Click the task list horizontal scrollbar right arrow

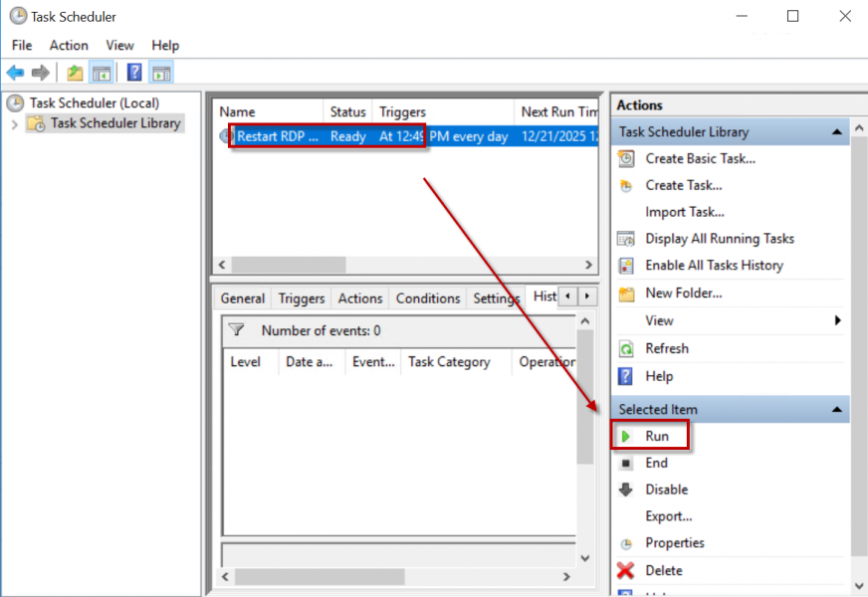(x=590, y=265)
